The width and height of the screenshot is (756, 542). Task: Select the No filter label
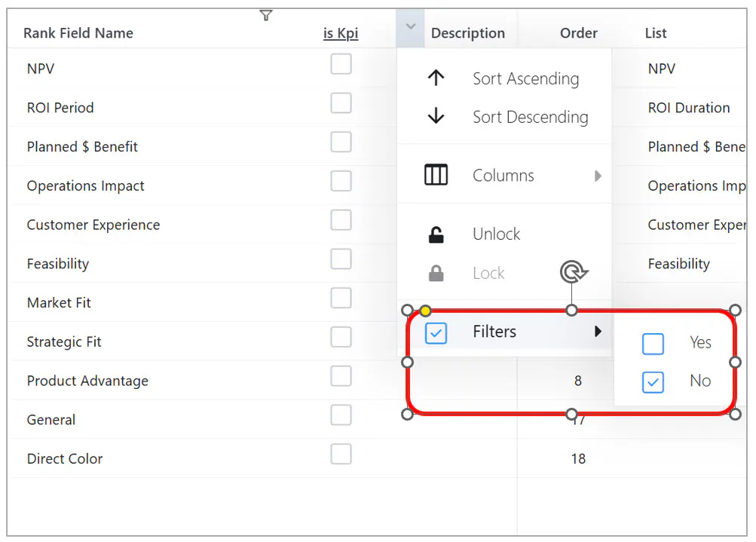700,381
